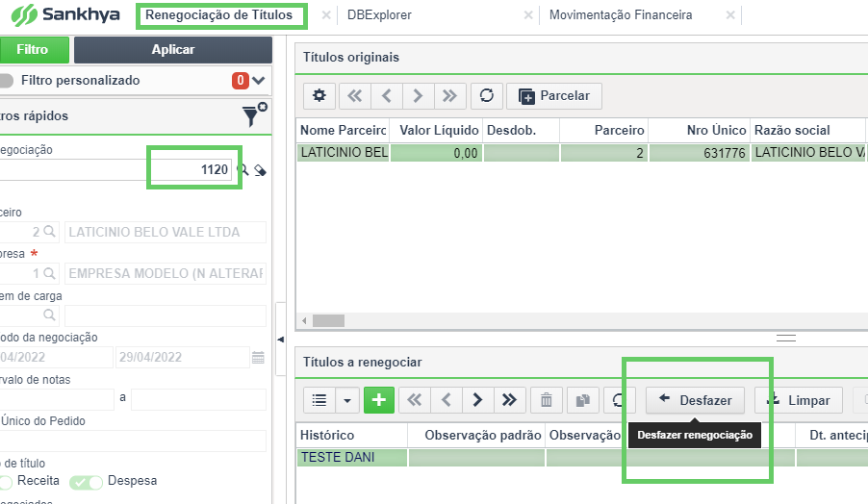Click left scroll arrow in Títulos originais

[304, 321]
